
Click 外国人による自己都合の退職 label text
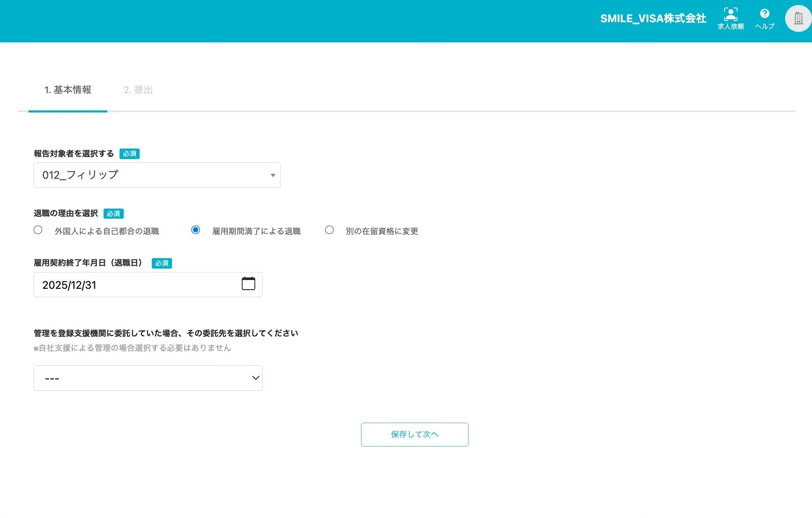pyautogui.click(x=107, y=231)
